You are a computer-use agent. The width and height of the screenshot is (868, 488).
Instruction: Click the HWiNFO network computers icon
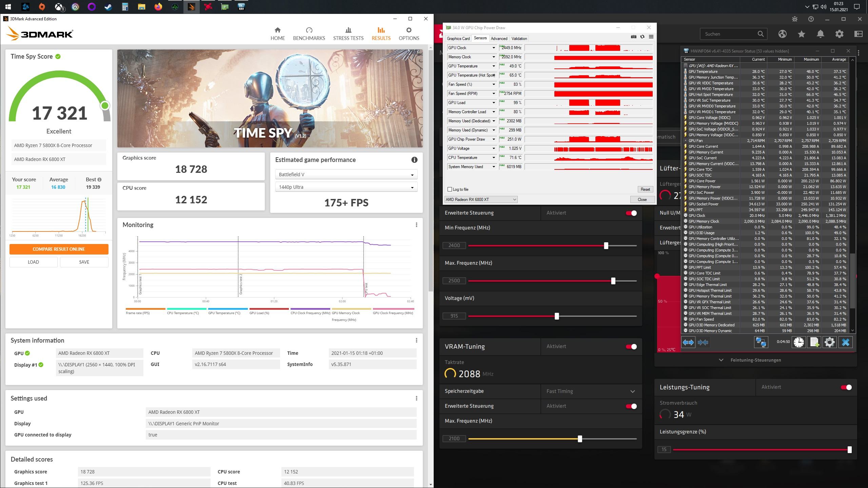[761, 342]
